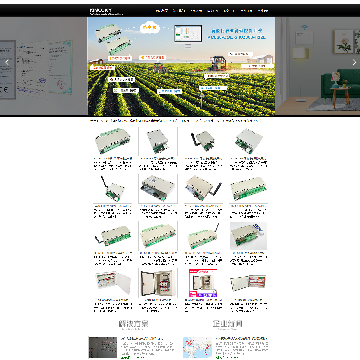Viewport: 360px width, 360px height.
Task: Open the world map news thumbnail
Action: 197,347
